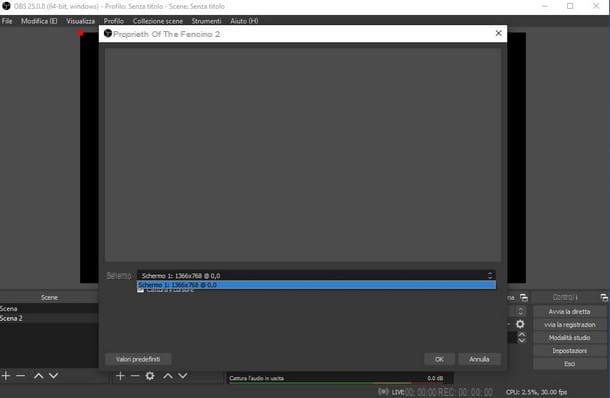Screen dimensions: 610x398
Task: Click the 'Schermo' field label in the dialog
Action: tap(119, 275)
